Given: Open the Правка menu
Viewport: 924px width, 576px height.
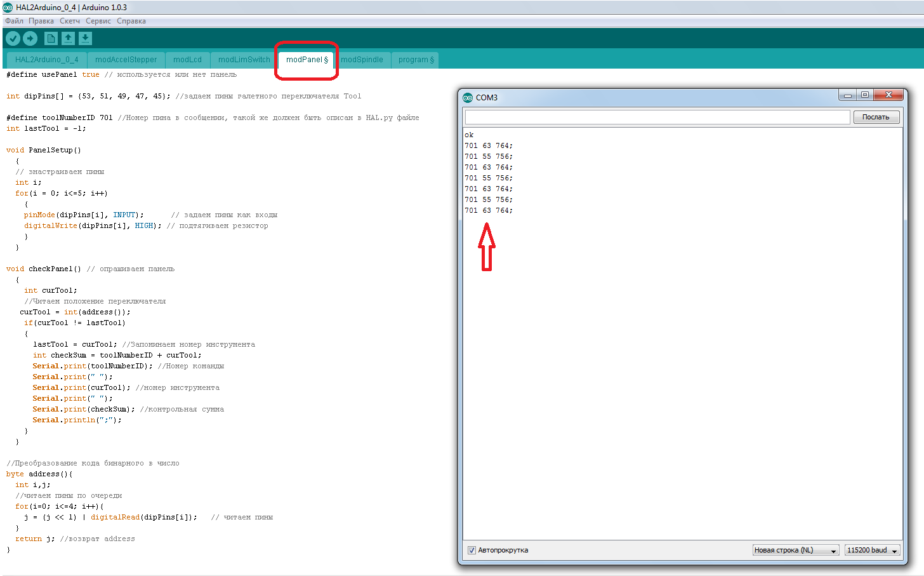Looking at the screenshot, I should (x=41, y=21).
